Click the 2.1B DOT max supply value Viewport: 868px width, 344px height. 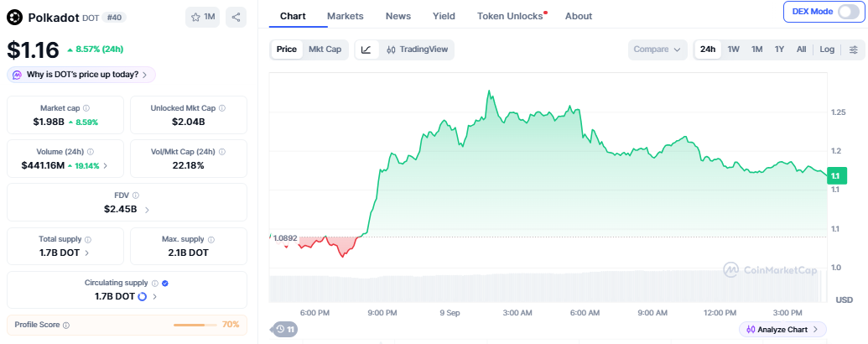tap(188, 253)
